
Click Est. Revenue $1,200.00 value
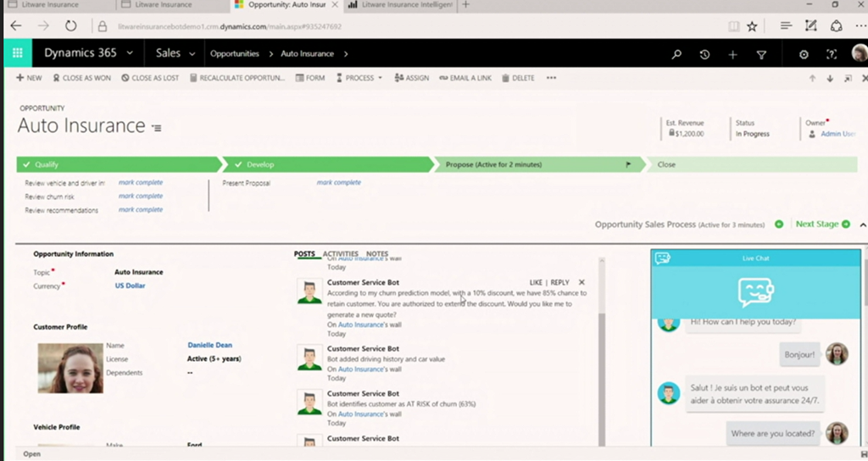[689, 133]
